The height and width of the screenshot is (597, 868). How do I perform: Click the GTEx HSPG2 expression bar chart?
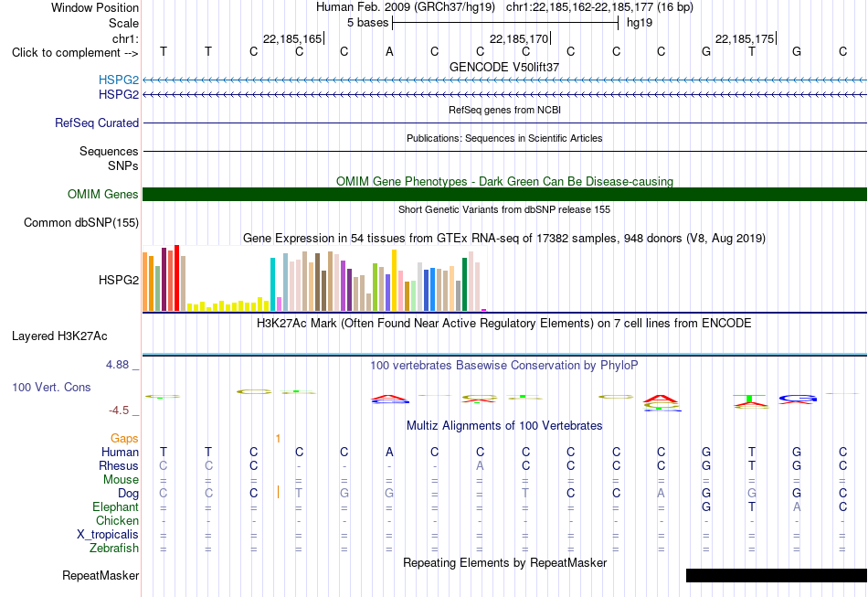pos(314,278)
